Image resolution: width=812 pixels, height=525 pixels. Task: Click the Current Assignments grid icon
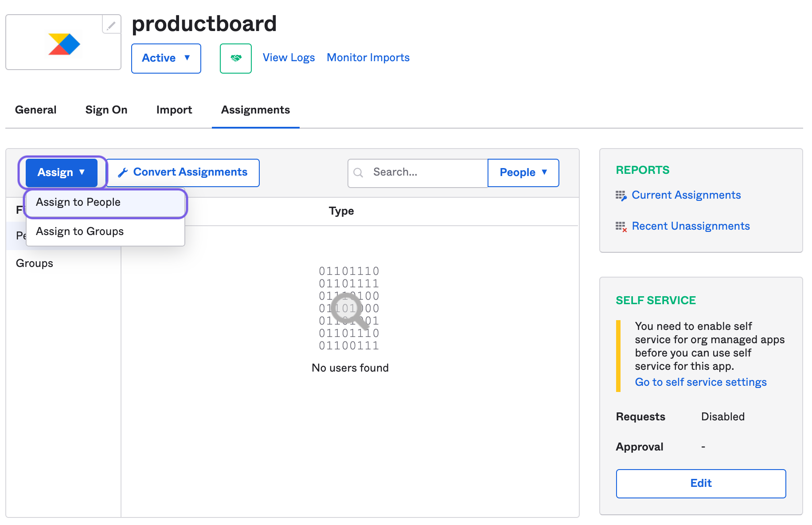tap(621, 196)
